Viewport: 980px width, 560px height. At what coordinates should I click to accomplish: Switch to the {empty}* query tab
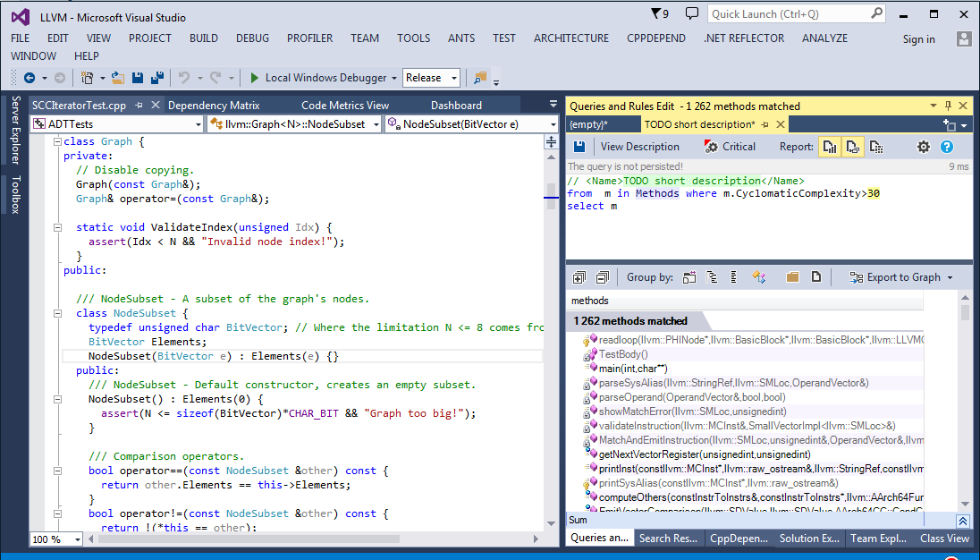click(588, 124)
